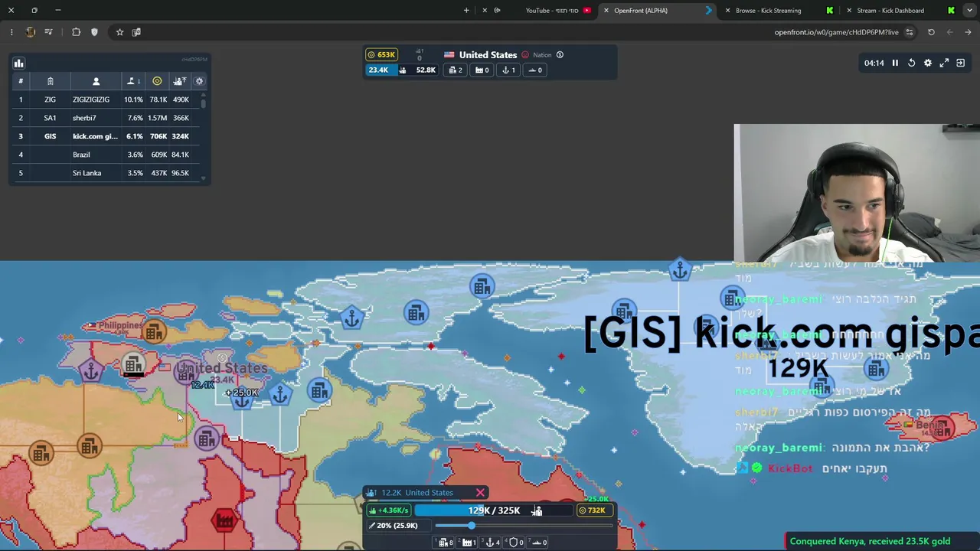The width and height of the screenshot is (980, 551).
Task: Restart the replay with rewind icon
Action: [911, 64]
